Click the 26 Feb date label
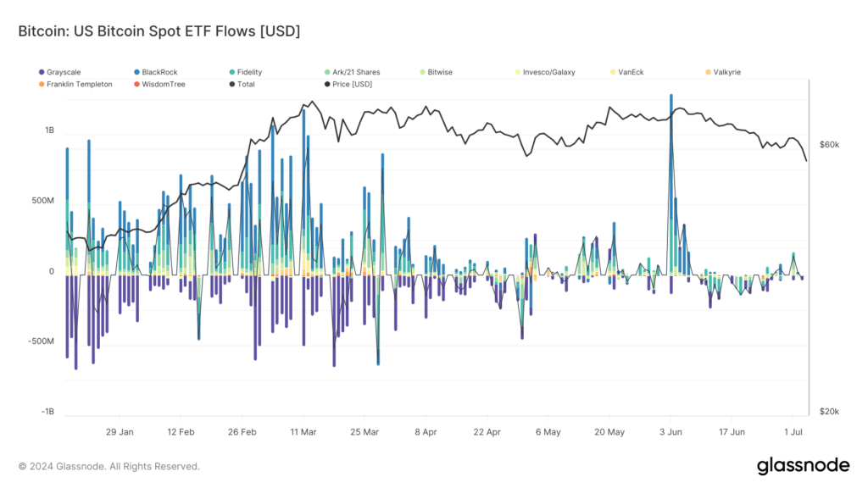 pos(242,432)
